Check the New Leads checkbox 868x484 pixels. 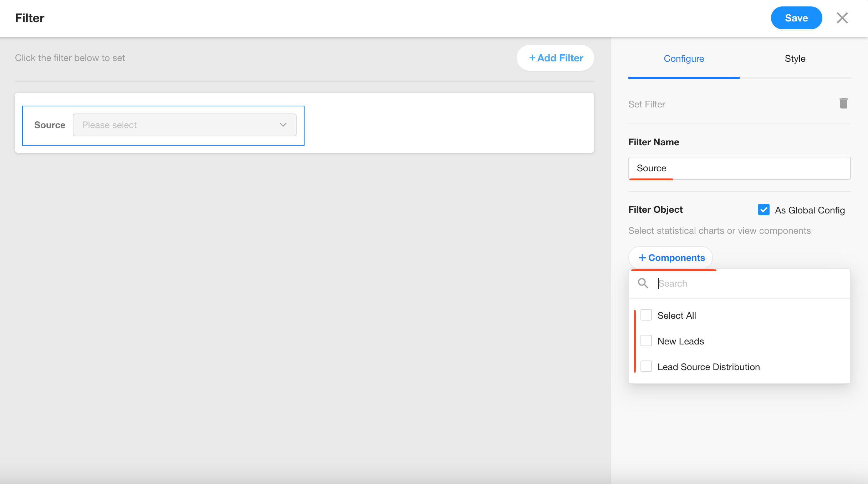pyautogui.click(x=646, y=341)
